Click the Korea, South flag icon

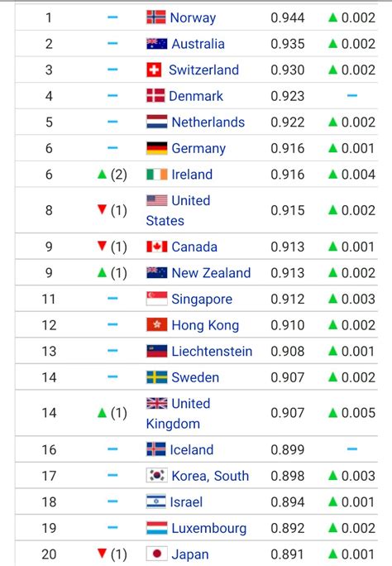point(157,476)
